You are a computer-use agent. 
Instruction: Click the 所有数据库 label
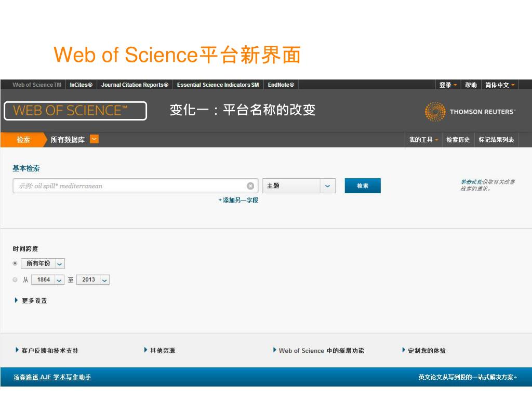(x=68, y=139)
